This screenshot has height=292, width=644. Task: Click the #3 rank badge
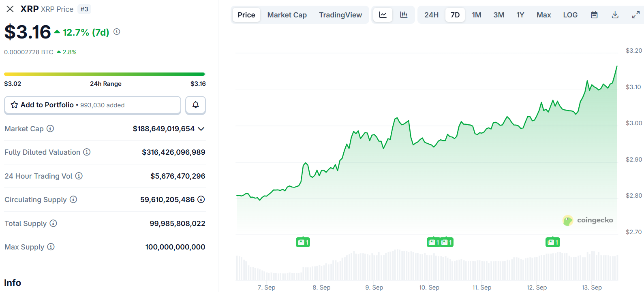(84, 9)
